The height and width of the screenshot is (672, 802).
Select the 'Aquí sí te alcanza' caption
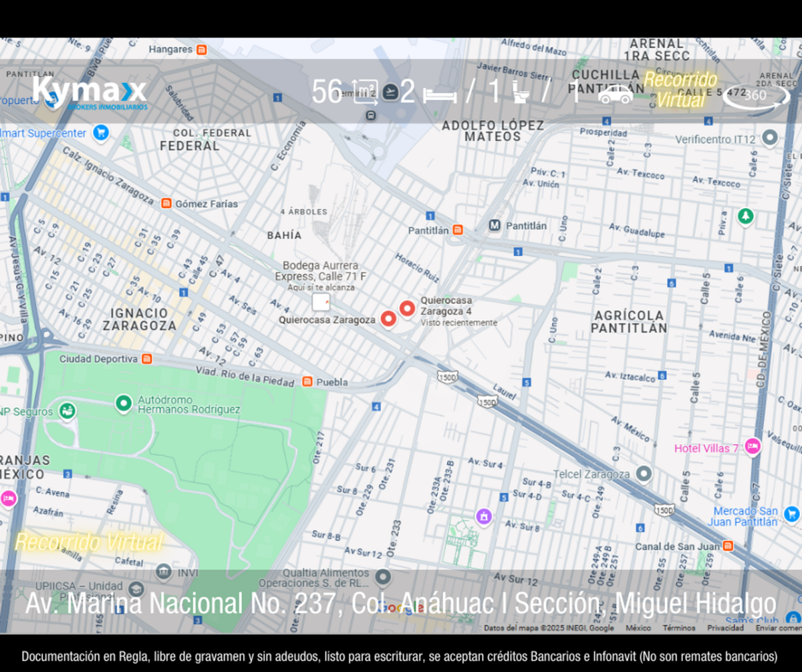coord(321,287)
